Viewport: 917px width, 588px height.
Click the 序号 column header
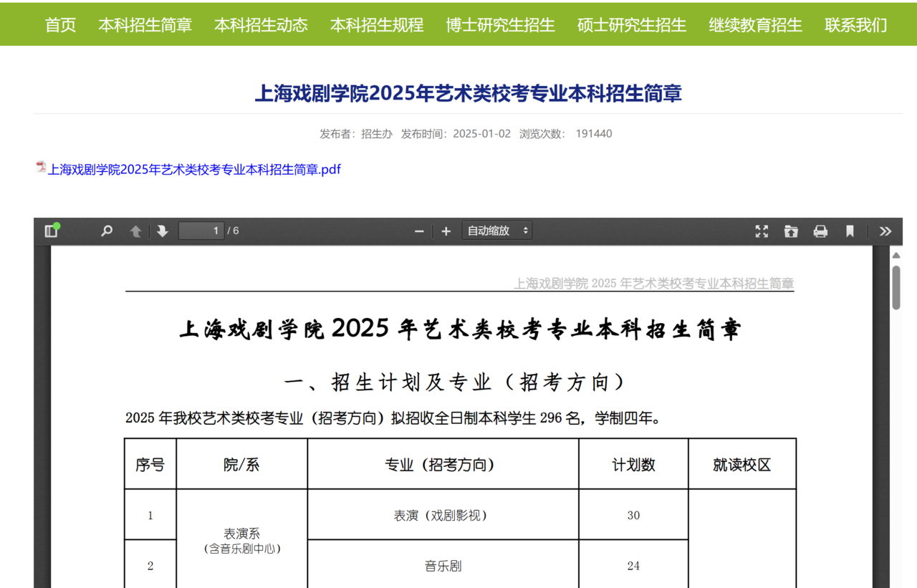tap(150, 464)
